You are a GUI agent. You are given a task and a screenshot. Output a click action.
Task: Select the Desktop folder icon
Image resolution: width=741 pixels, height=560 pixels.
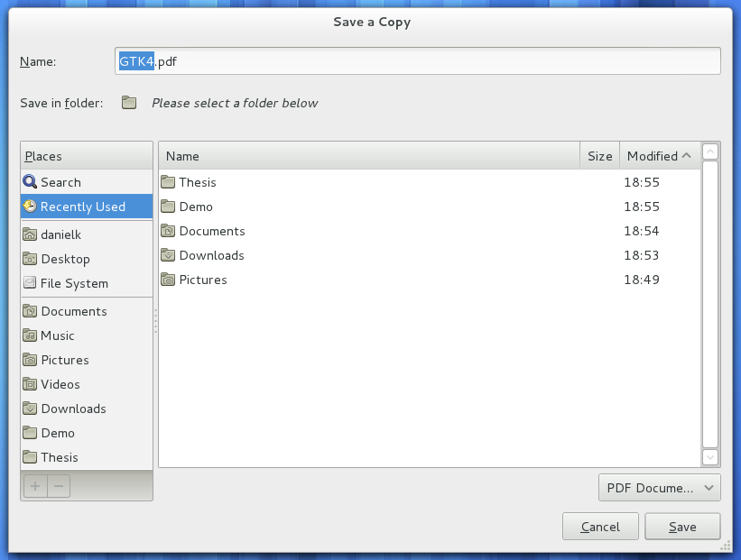coord(29,259)
